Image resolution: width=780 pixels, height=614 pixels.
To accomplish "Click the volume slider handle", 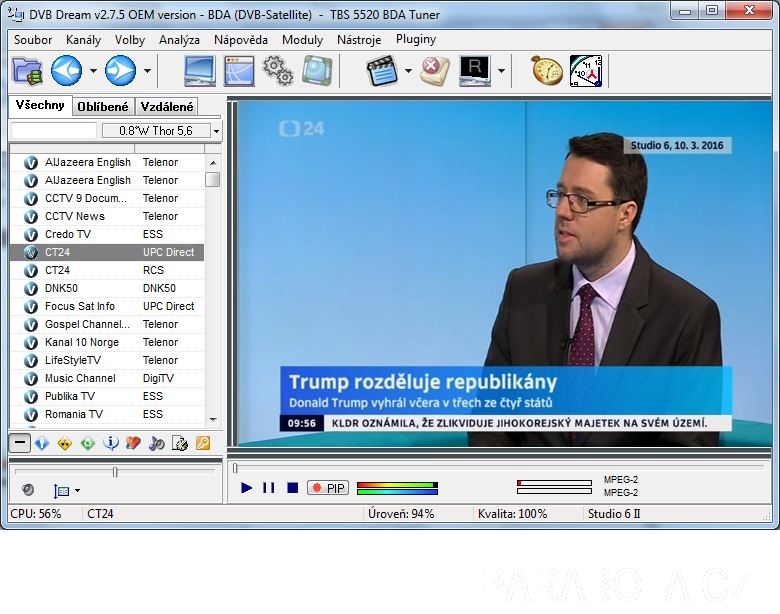I will tap(115, 472).
